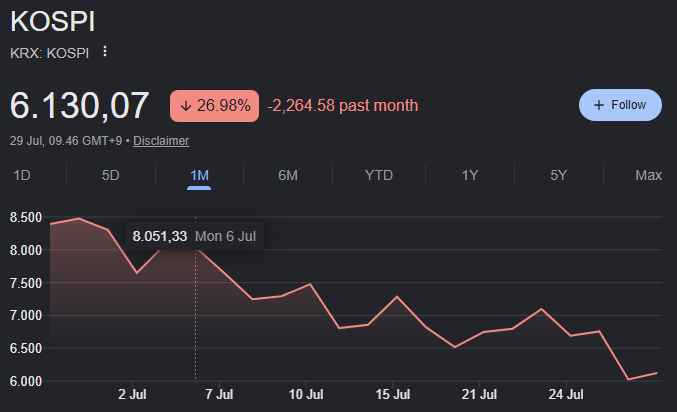This screenshot has width=677, height=412.
Task: Select the 6M range tab
Action: (288, 175)
